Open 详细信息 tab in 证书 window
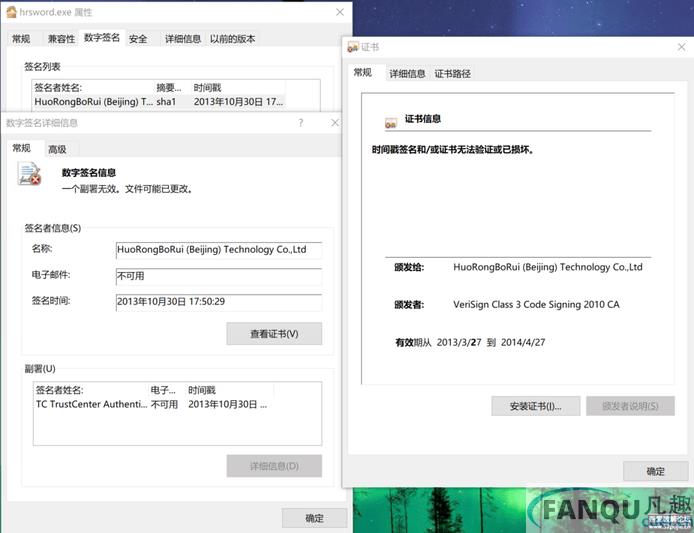Screen dimensions: 694x533 click(x=407, y=74)
